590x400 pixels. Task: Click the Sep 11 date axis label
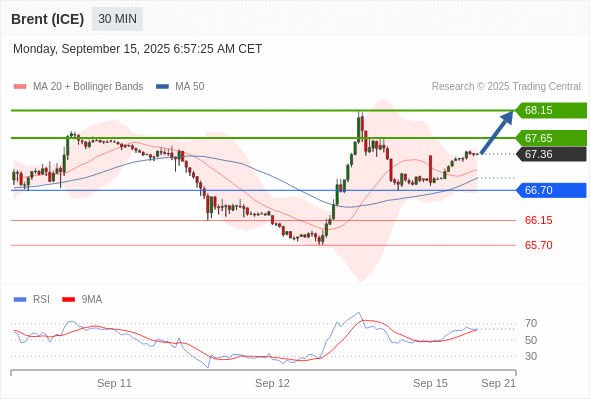114,383
